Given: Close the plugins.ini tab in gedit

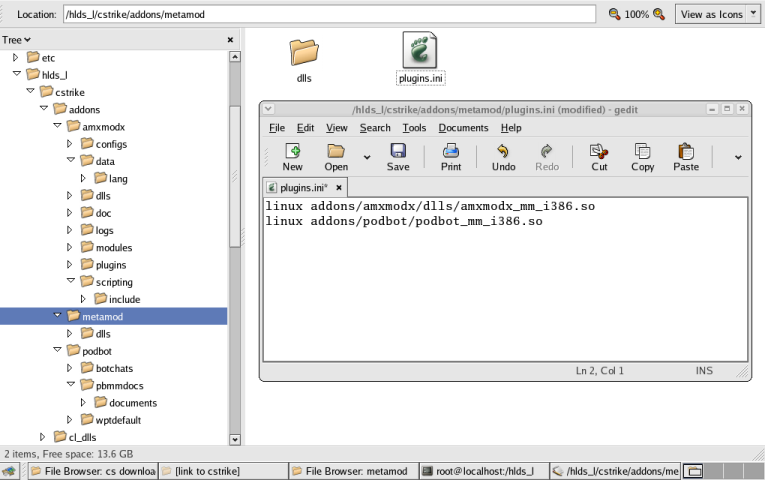Looking at the screenshot, I should 339,188.
